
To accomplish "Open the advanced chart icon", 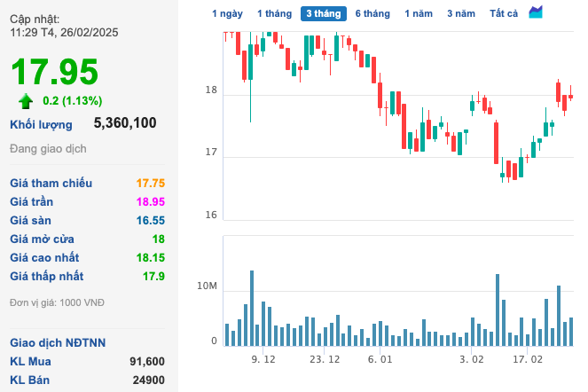I will click(536, 12).
